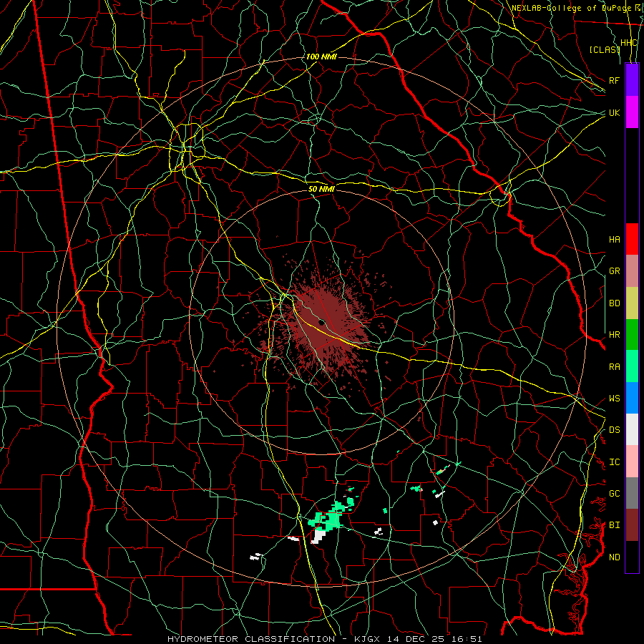Click the ND legend label
The width and height of the screenshot is (644, 644).
tap(614, 557)
